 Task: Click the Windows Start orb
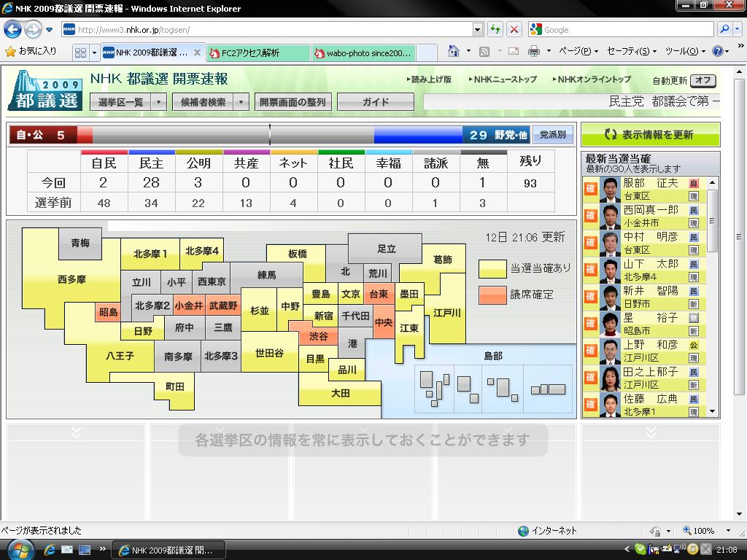20,550
